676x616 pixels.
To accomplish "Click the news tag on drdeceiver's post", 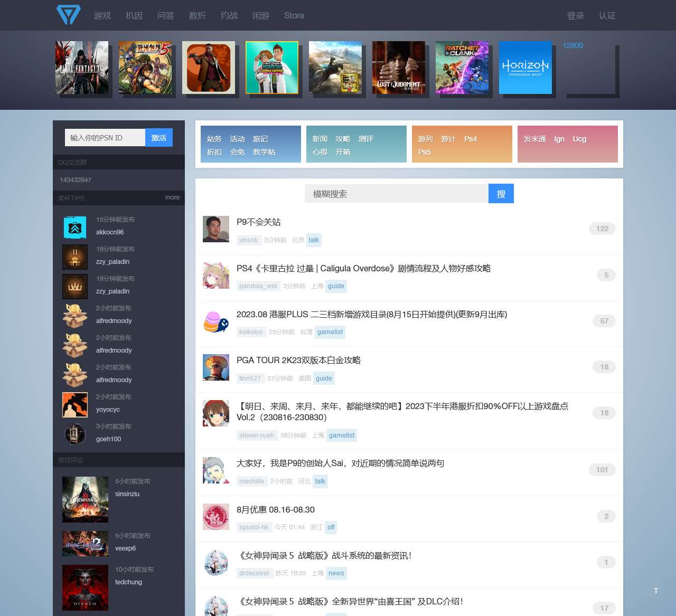I will 336,573.
